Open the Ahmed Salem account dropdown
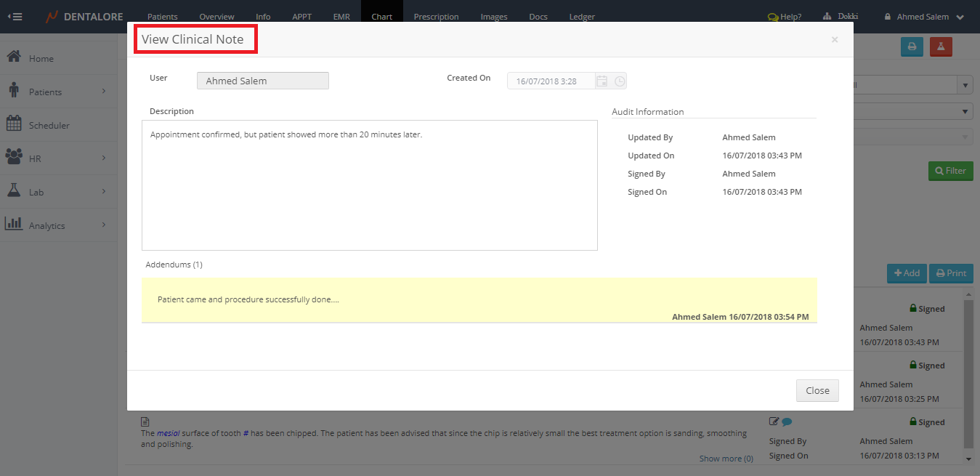Image resolution: width=980 pixels, height=476 pixels. point(924,17)
